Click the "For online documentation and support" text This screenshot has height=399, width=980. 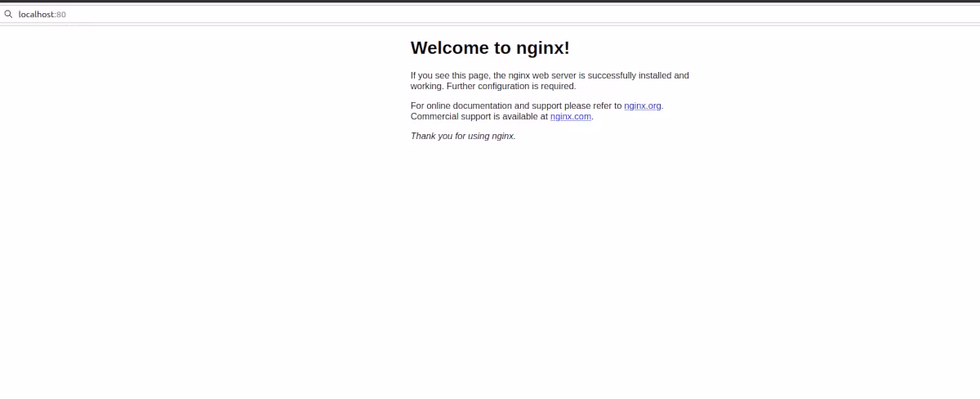coord(486,105)
